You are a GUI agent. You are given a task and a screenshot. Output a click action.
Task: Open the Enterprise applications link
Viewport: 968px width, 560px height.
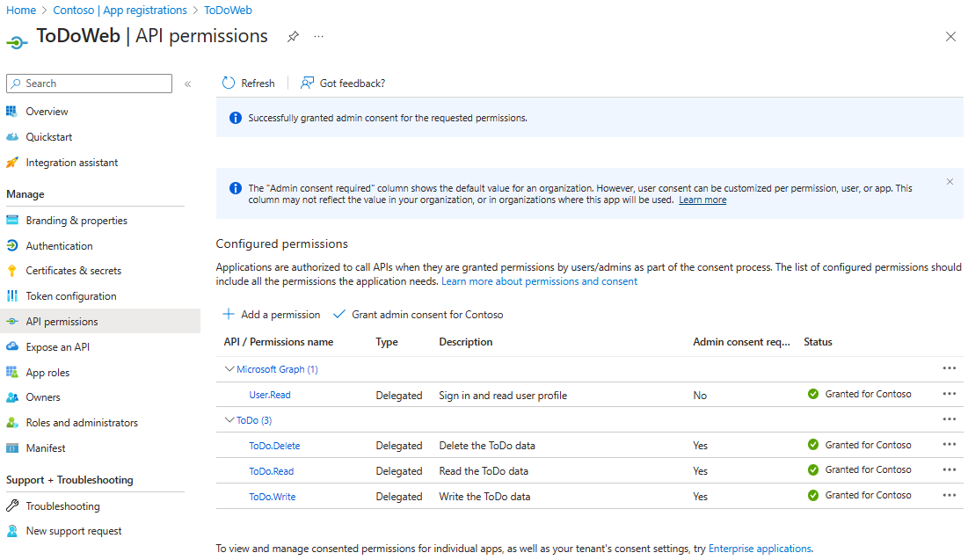760,549
